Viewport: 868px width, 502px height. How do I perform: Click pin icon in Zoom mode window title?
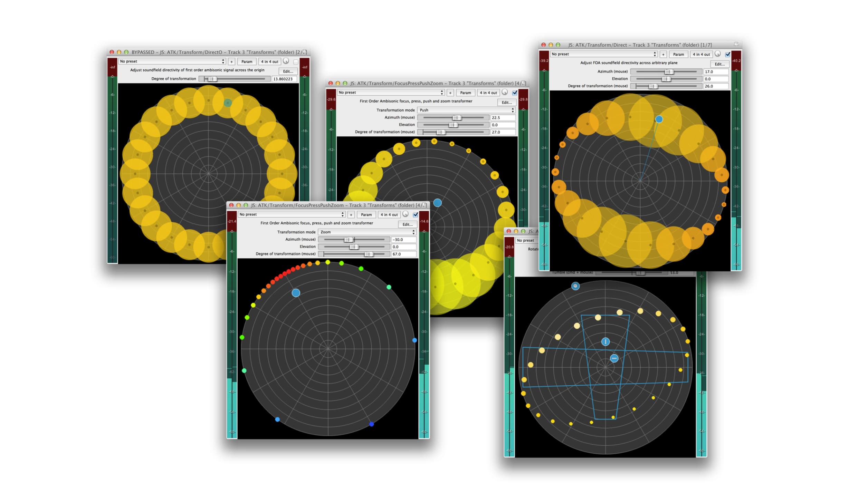click(424, 205)
